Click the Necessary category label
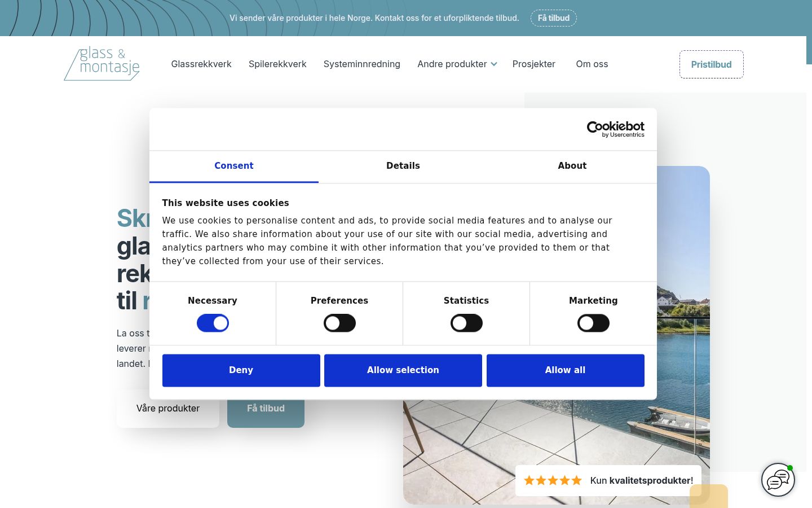Viewport: 812px width, 508px height. pyautogui.click(x=213, y=301)
